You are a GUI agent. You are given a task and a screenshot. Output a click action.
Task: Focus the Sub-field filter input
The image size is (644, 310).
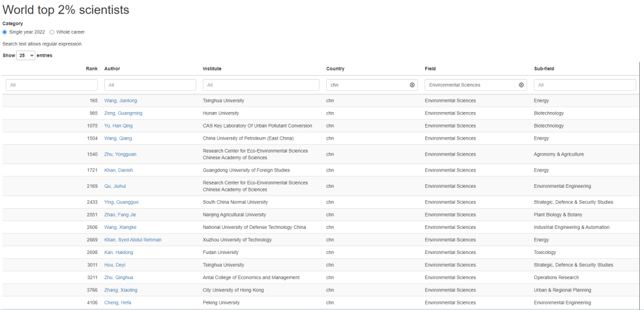[x=585, y=85]
